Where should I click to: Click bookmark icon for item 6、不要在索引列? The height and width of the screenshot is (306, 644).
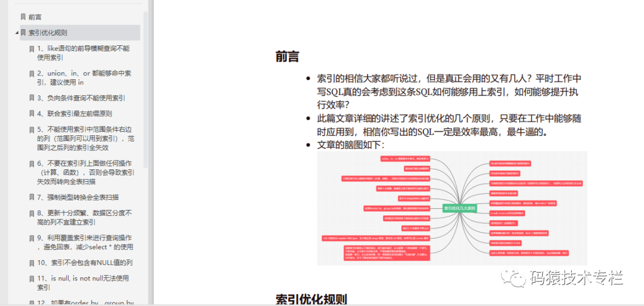tap(32, 164)
